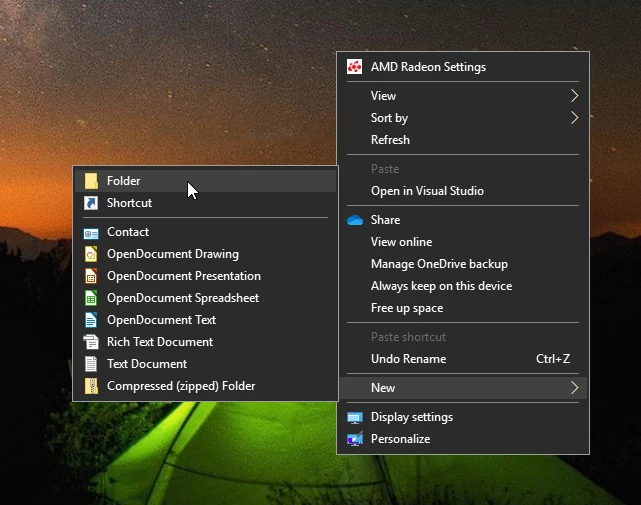Select Refresh from the context menu
Image resolution: width=641 pixels, height=505 pixels.
pyautogui.click(x=463, y=140)
